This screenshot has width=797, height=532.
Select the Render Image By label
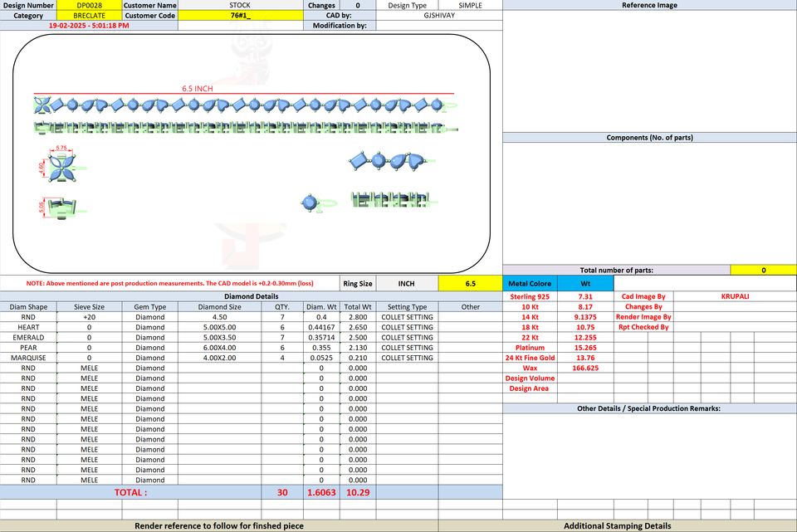click(643, 317)
